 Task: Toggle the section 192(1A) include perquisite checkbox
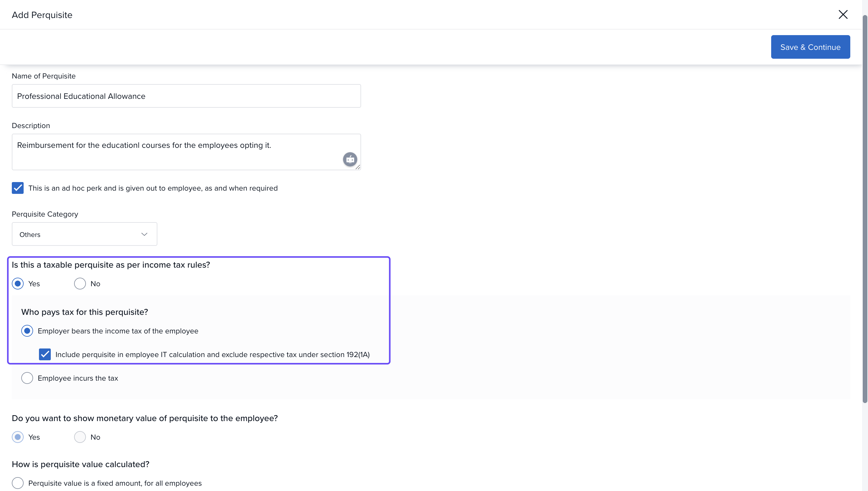click(45, 354)
